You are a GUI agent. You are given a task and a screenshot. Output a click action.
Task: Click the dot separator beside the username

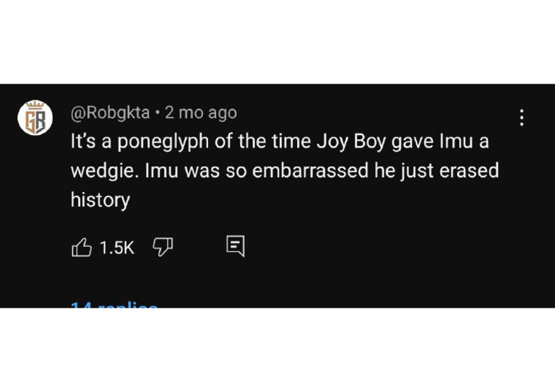coord(158,113)
